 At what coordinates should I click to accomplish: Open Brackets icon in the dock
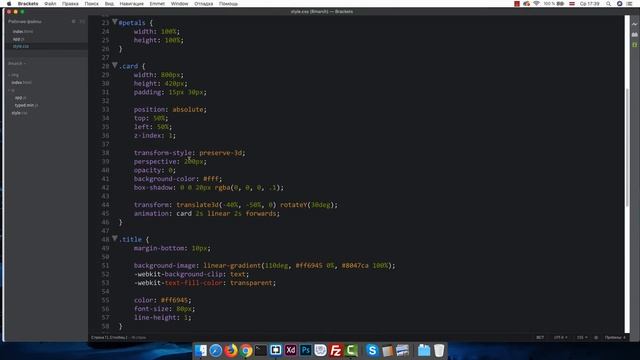click(x=276, y=350)
